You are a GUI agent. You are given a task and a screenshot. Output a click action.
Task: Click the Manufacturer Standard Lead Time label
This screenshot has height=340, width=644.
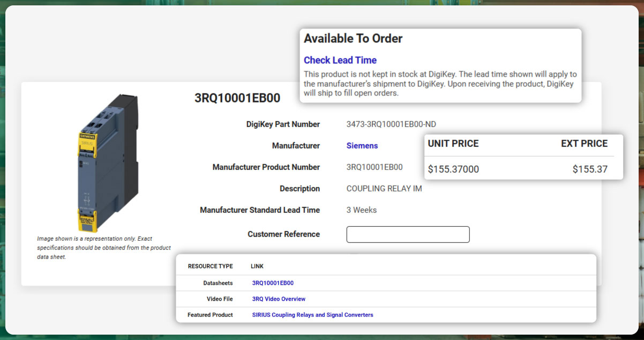(x=260, y=210)
